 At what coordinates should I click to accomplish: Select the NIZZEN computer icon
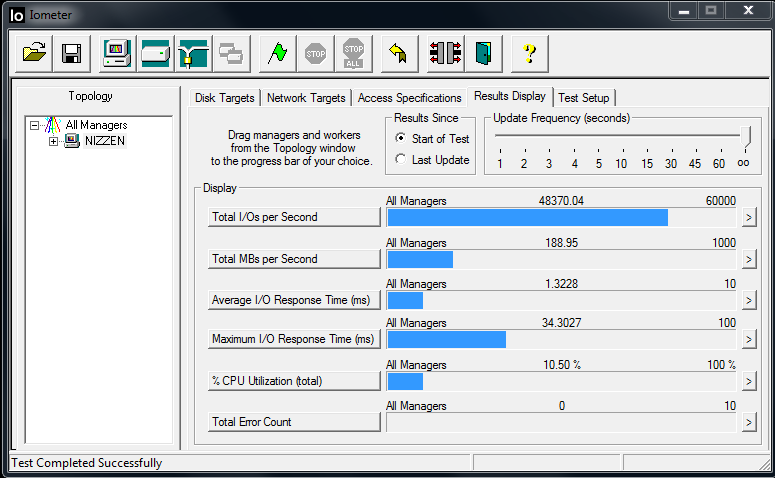point(72,141)
